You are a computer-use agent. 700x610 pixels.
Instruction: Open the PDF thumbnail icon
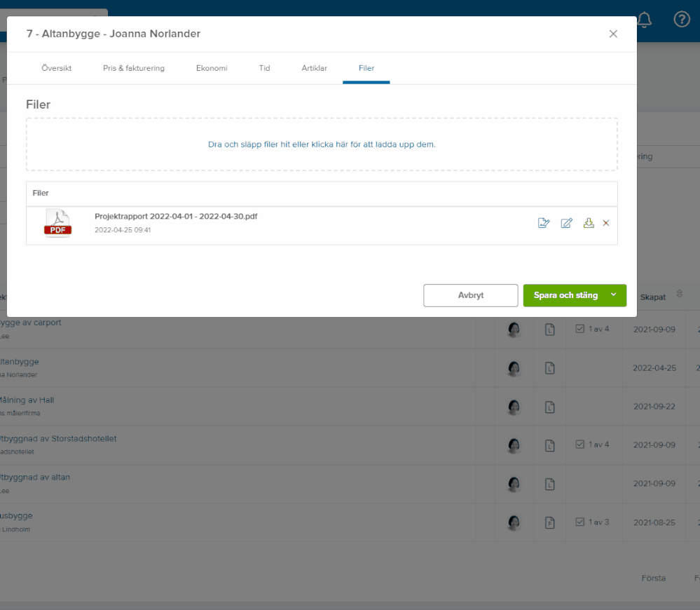[57, 222]
